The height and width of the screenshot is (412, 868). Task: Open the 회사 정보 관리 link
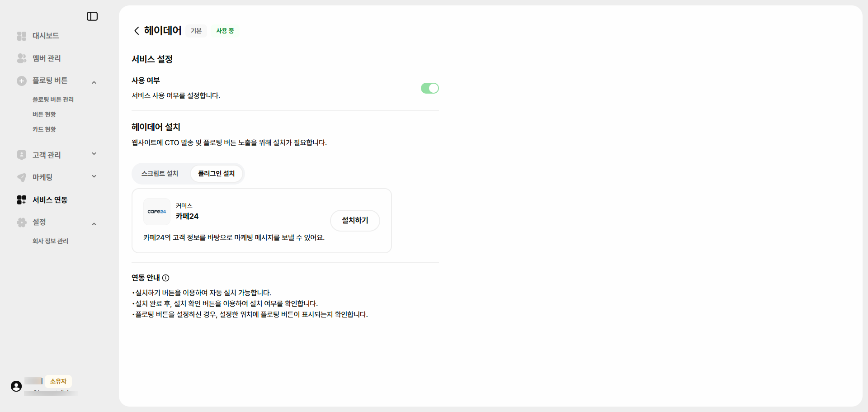51,241
